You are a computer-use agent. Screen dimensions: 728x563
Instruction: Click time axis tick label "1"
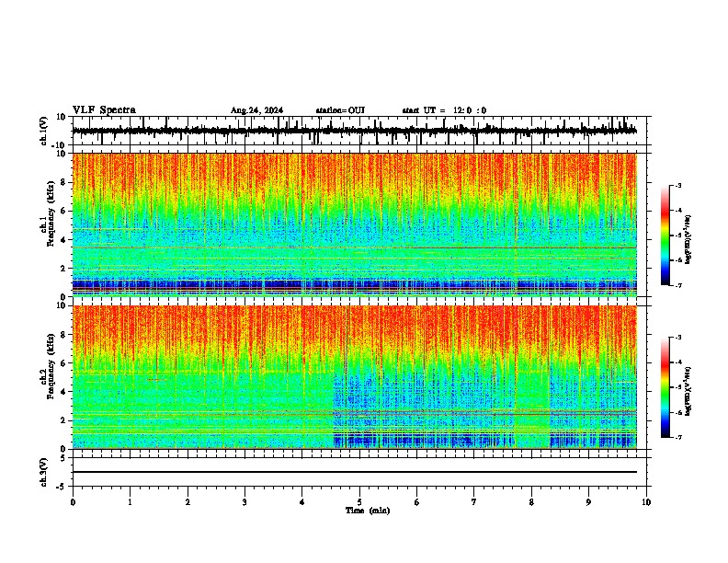point(130,502)
